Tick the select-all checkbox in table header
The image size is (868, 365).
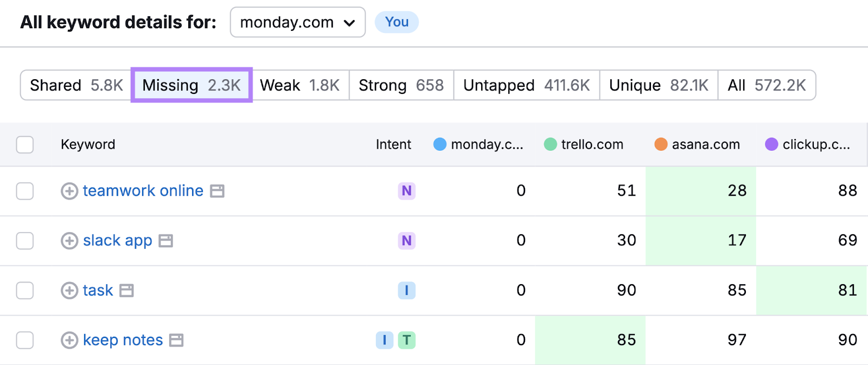pos(25,145)
